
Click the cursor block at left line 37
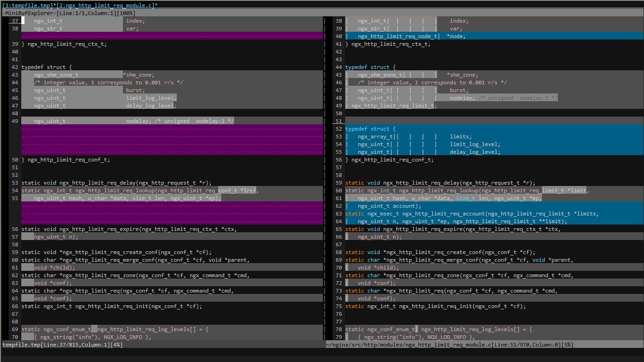23,21
